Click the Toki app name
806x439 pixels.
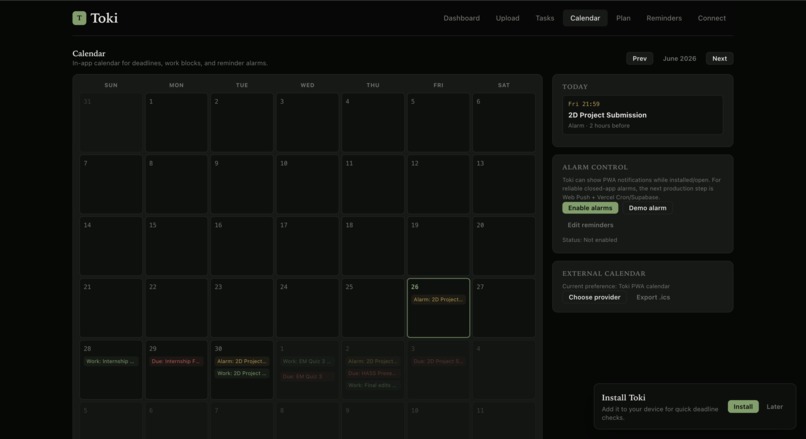click(x=104, y=18)
